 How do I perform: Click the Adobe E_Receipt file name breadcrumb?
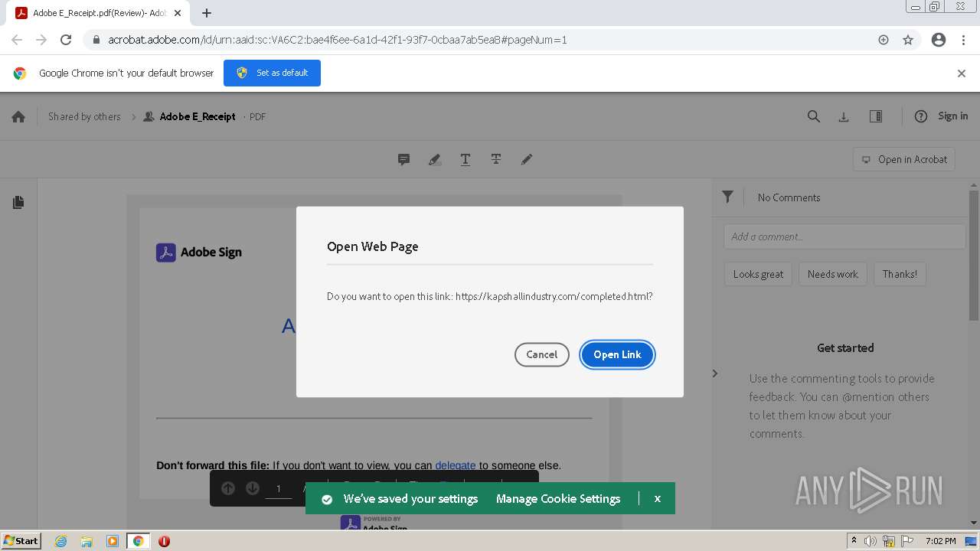198,116
